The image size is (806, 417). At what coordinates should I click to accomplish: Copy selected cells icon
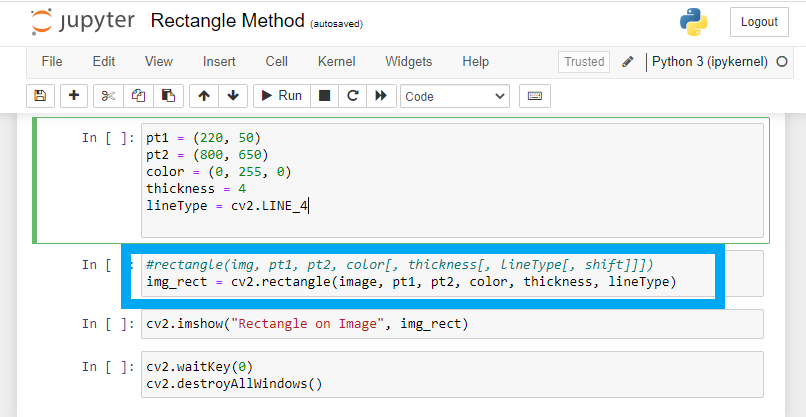pyautogui.click(x=138, y=96)
